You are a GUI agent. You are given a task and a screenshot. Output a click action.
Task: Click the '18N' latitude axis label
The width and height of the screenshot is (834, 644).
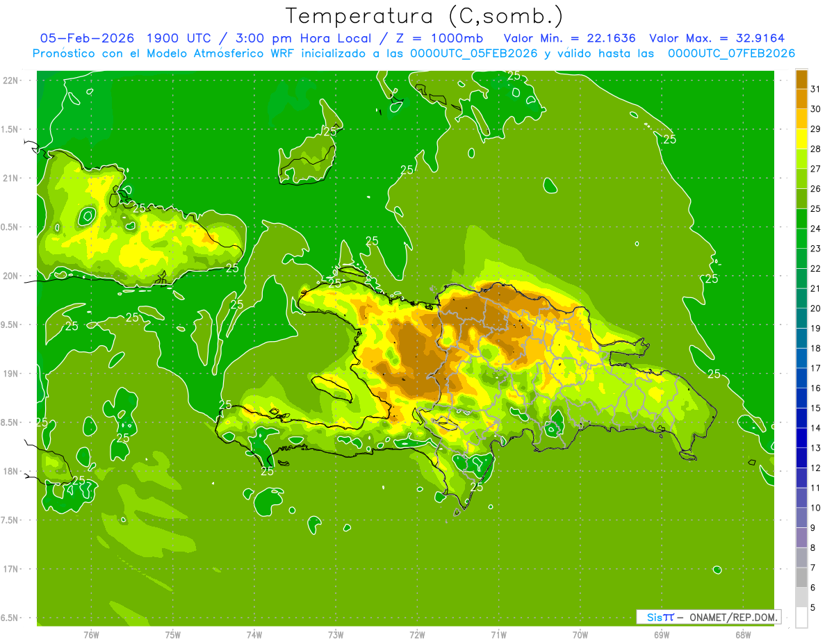pos(10,471)
